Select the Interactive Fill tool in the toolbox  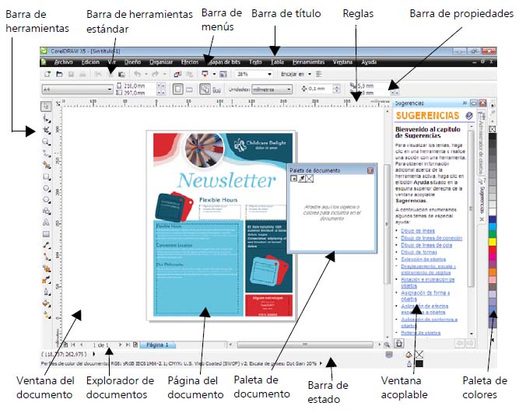[x=47, y=315]
